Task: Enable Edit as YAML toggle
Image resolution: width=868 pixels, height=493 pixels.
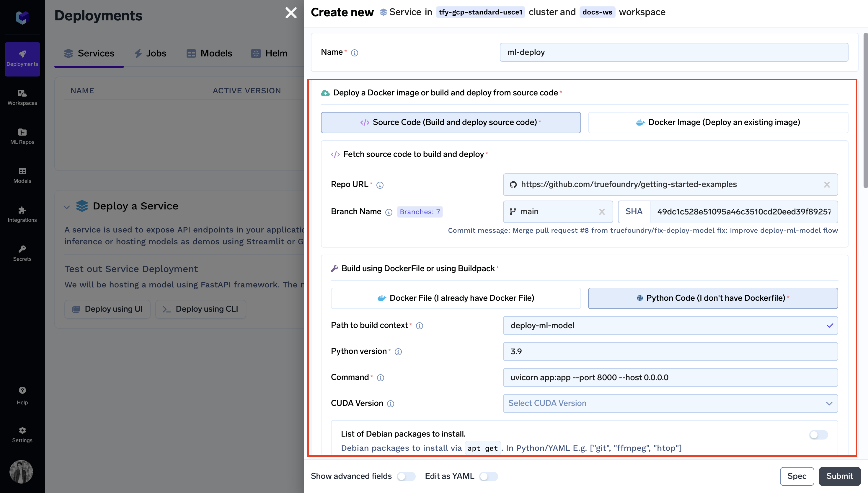Action: [x=488, y=476]
